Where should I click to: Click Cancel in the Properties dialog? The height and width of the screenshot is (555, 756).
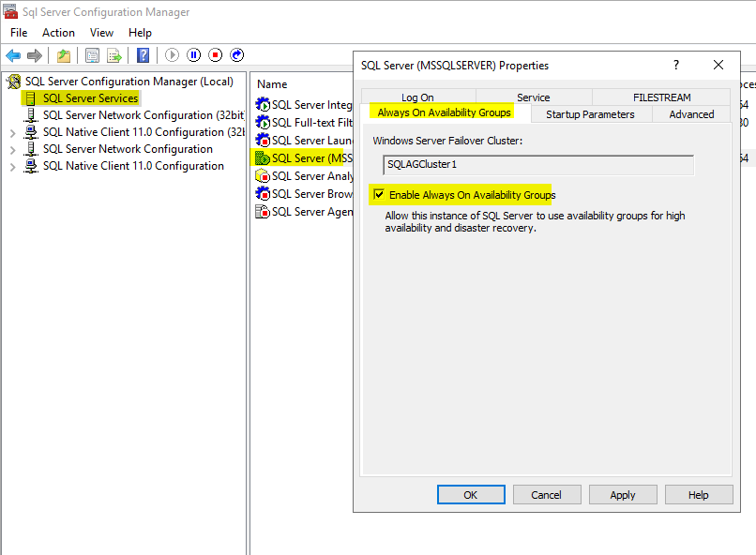click(x=546, y=495)
